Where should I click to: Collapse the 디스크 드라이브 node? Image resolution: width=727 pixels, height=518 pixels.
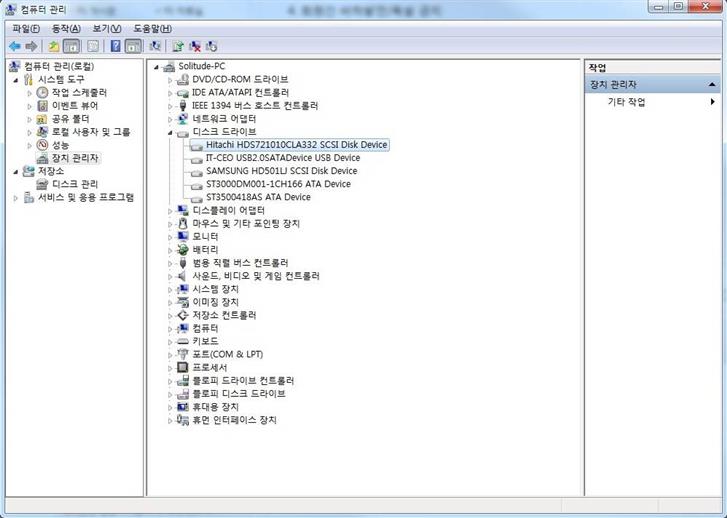coord(171,132)
